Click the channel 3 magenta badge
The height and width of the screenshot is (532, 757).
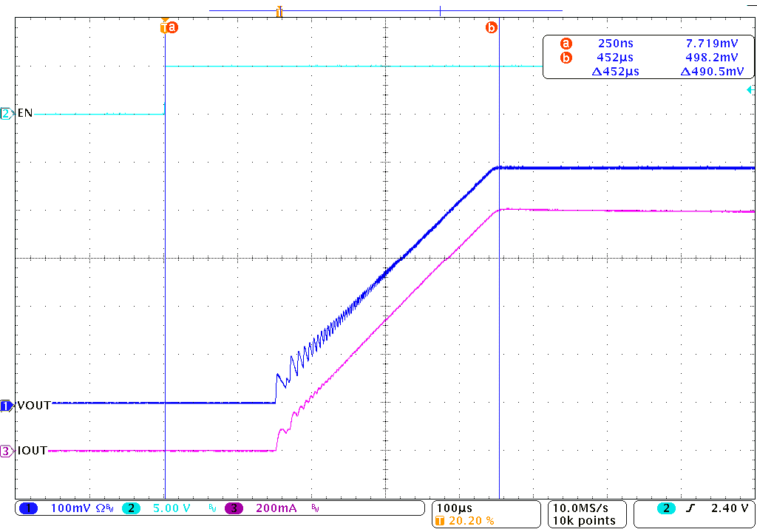coord(234,508)
